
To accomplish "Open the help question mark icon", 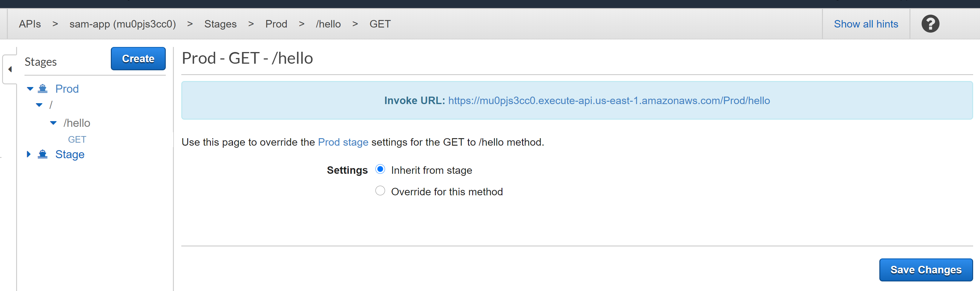I will (930, 24).
